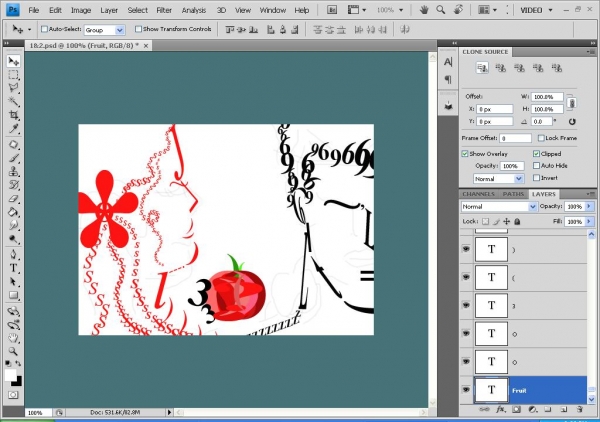The image size is (600, 422).
Task: Select the Rectangle shape tool
Action: pyautogui.click(x=13, y=295)
